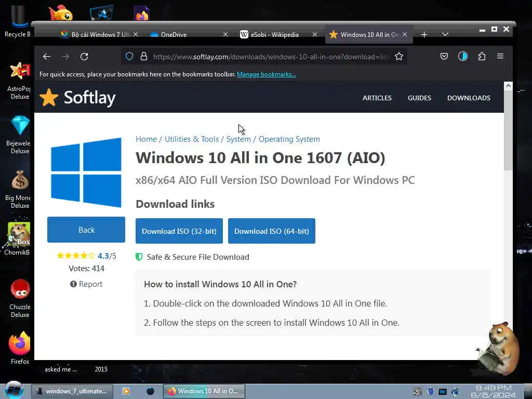The image size is (532, 399).
Task: Expand the list all tabs chevron
Action: point(445,35)
